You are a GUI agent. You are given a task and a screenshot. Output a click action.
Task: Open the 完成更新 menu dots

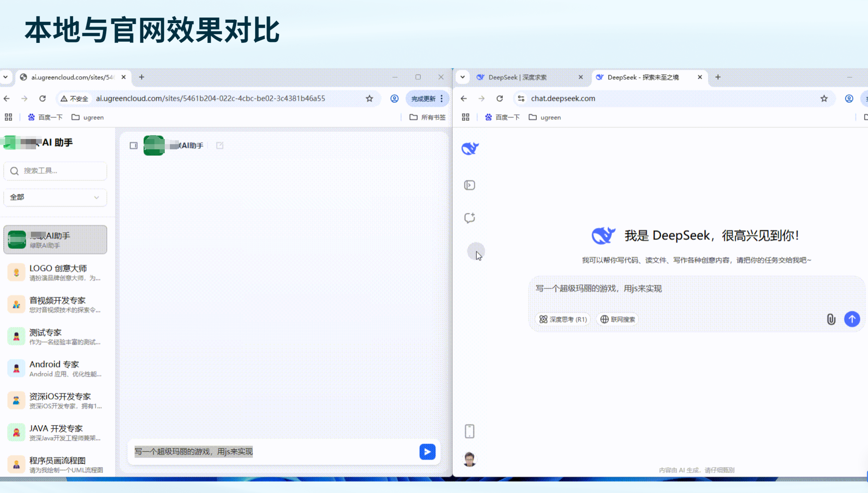point(442,99)
